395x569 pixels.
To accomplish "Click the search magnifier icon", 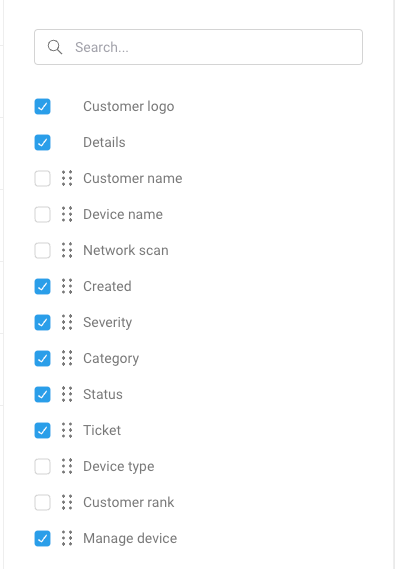I will click(55, 47).
